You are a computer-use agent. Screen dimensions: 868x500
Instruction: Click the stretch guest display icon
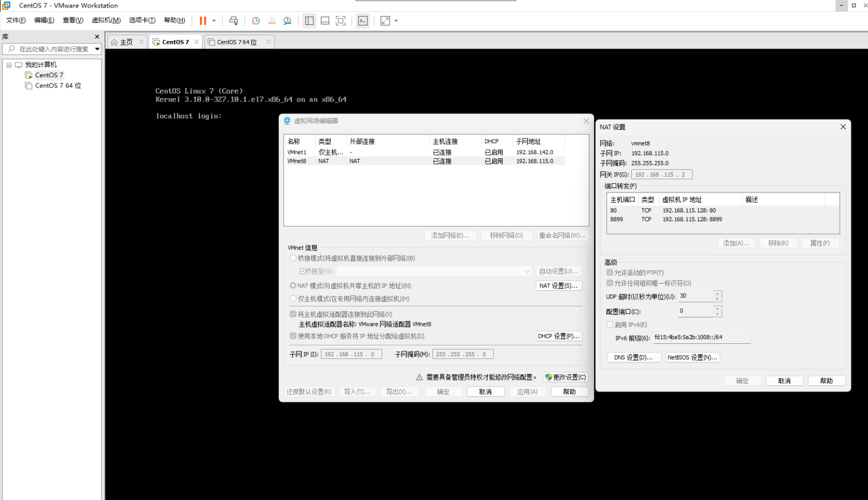coord(385,21)
